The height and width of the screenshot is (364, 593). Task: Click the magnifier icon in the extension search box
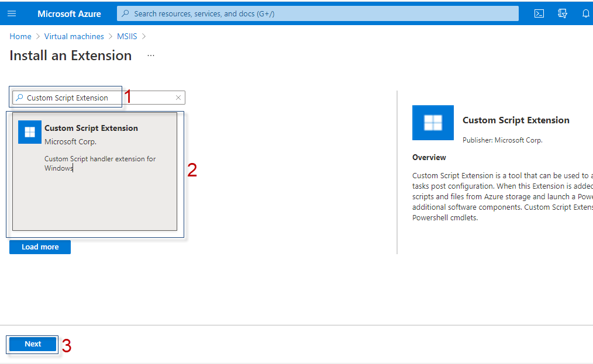[19, 98]
